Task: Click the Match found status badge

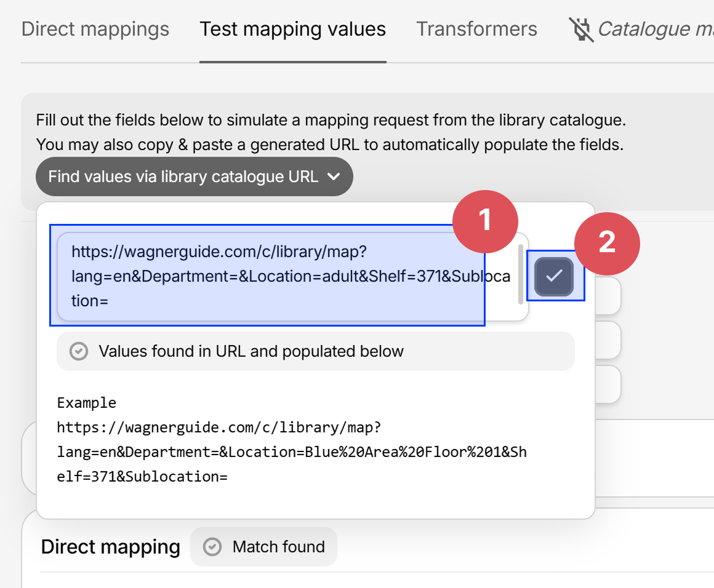Action: [263, 546]
